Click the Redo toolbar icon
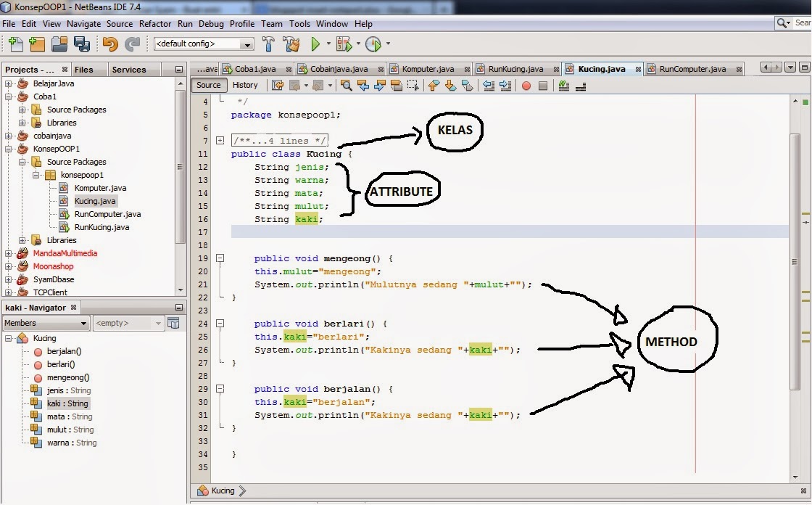The image size is (812, 505). point(132,44)
